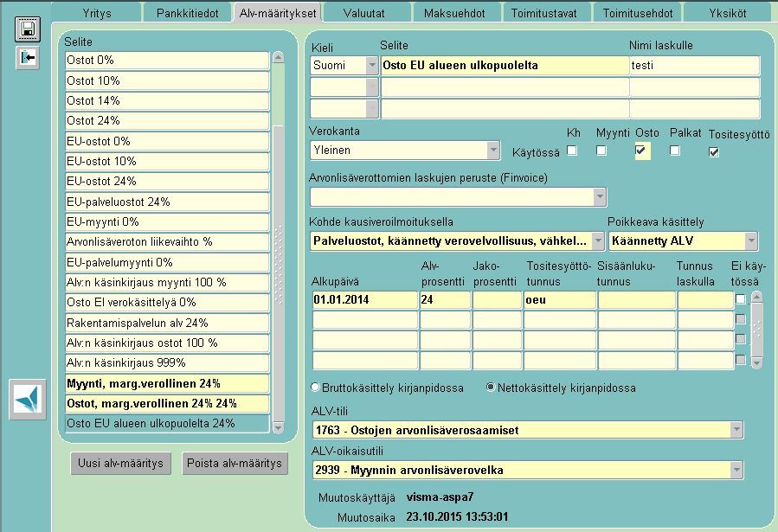The width and height of the screenshot is (778, 532).
Task: Select Nettokäsittely kirjanpidossa radio button
Action: 491,388
